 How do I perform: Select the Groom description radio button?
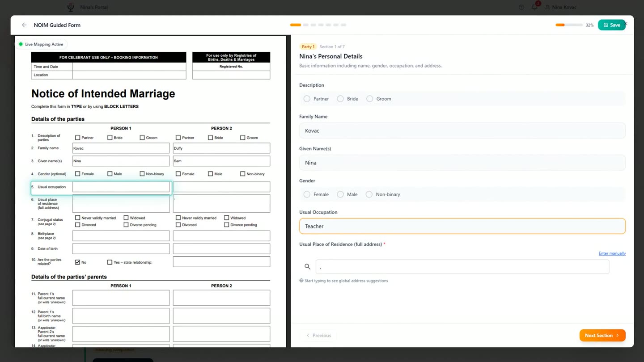pyautogui.click(x=370, y=99)
